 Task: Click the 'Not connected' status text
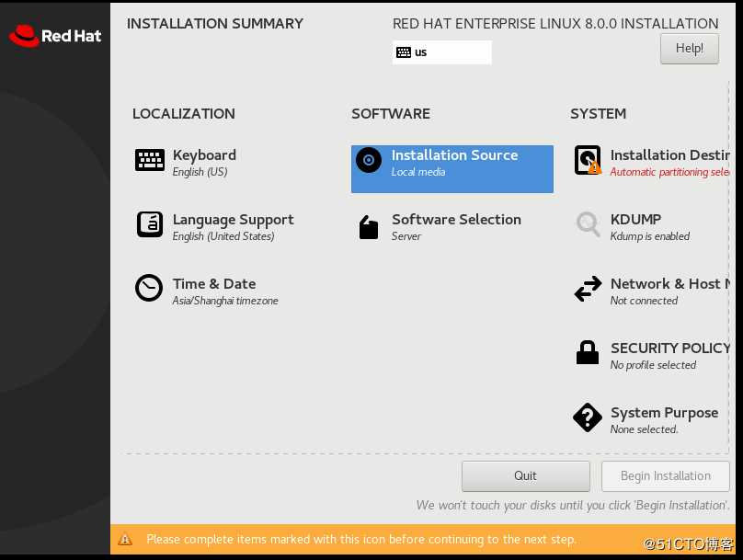pyautogui.click(x=644, y=301)
